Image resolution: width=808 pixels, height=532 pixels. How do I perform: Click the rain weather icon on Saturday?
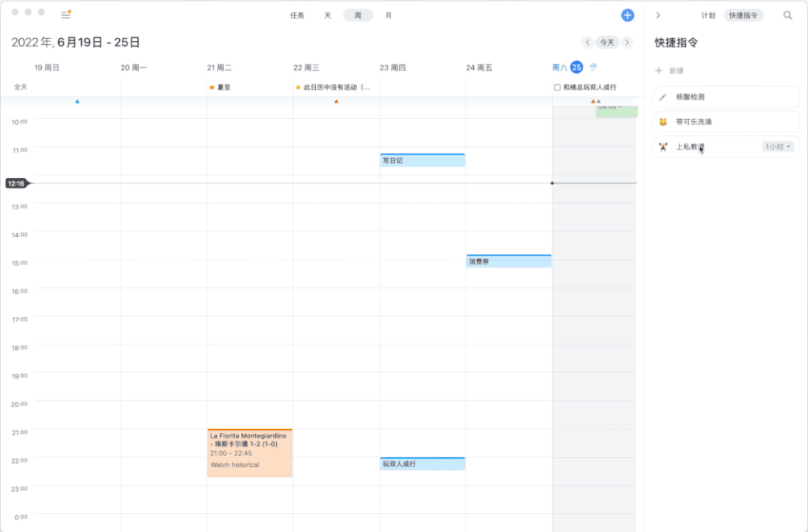point(594,67)
